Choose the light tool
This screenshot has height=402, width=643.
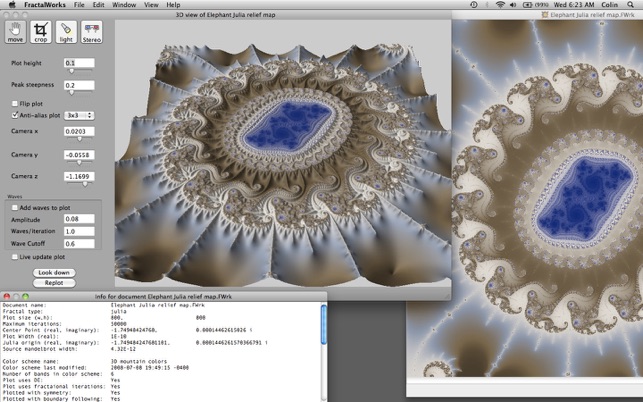point(66,32)
